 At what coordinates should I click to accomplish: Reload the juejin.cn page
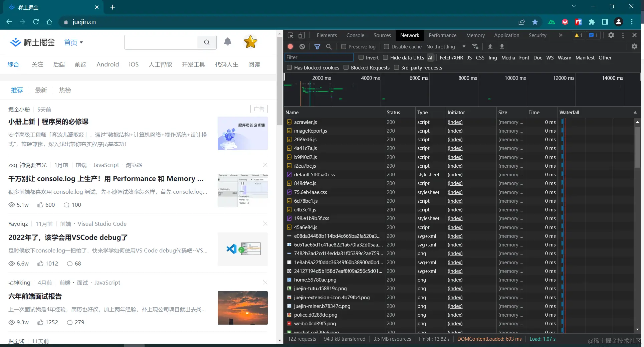(x=36, y=22)
